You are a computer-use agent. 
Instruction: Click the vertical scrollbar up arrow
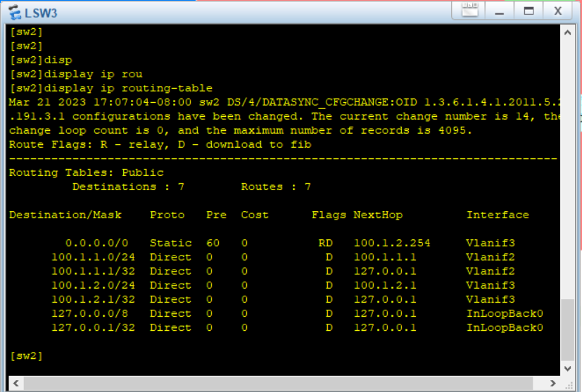click(567, 32)
